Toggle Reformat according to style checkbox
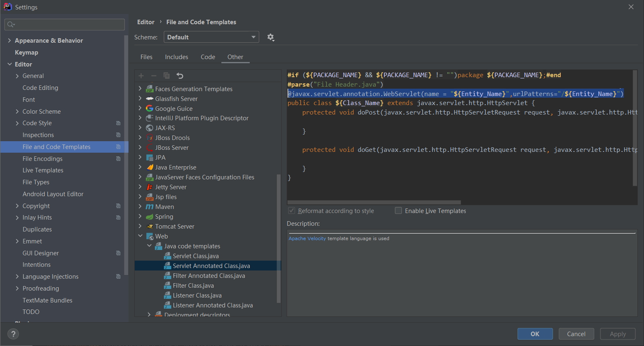 (x=292, y=211)
